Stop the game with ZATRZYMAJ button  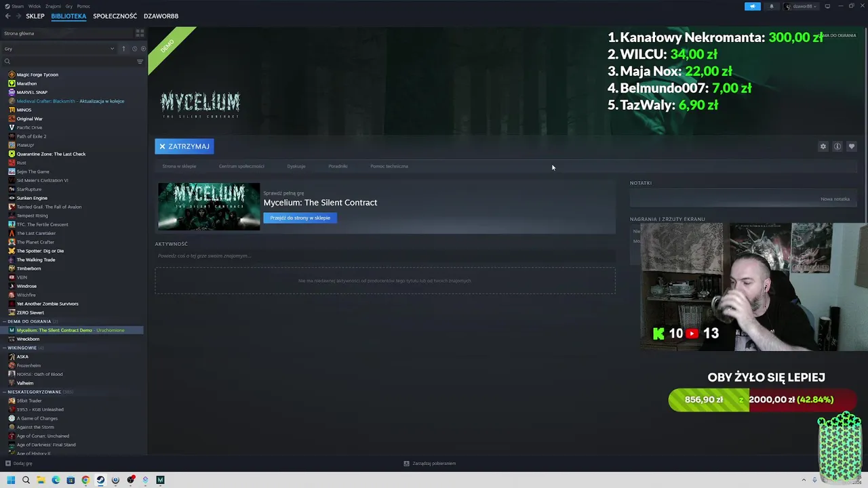[x=184, y=146]
